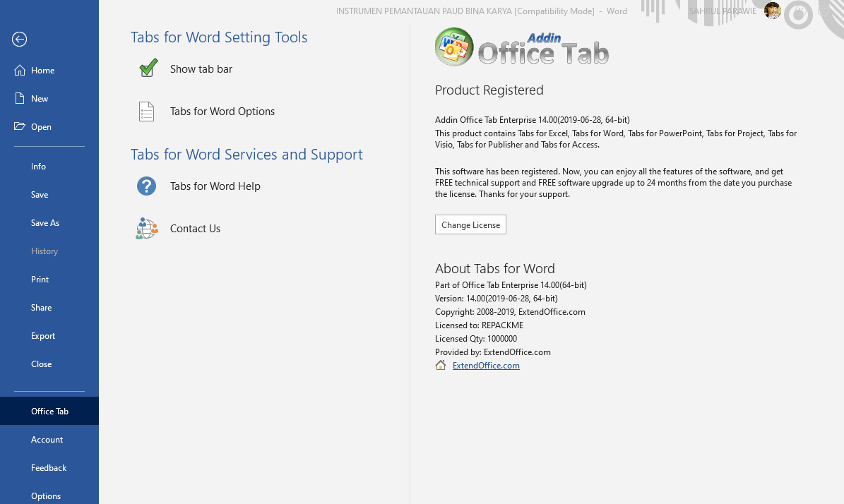The image size is (844, 504).
Task: Click 'Version: 14.00(2019-06-28, 64-bit)' line
Action: [x=497, y=298]
